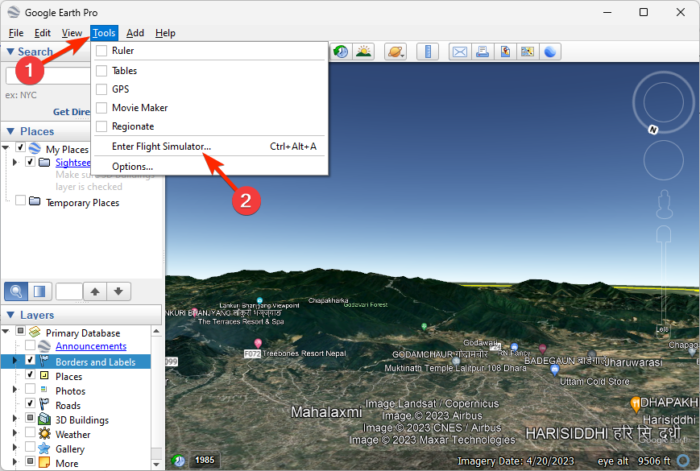Toggle sunlight across the landscape icon
700x471 pixels.
pyautogui.click(x=364, y=52)
